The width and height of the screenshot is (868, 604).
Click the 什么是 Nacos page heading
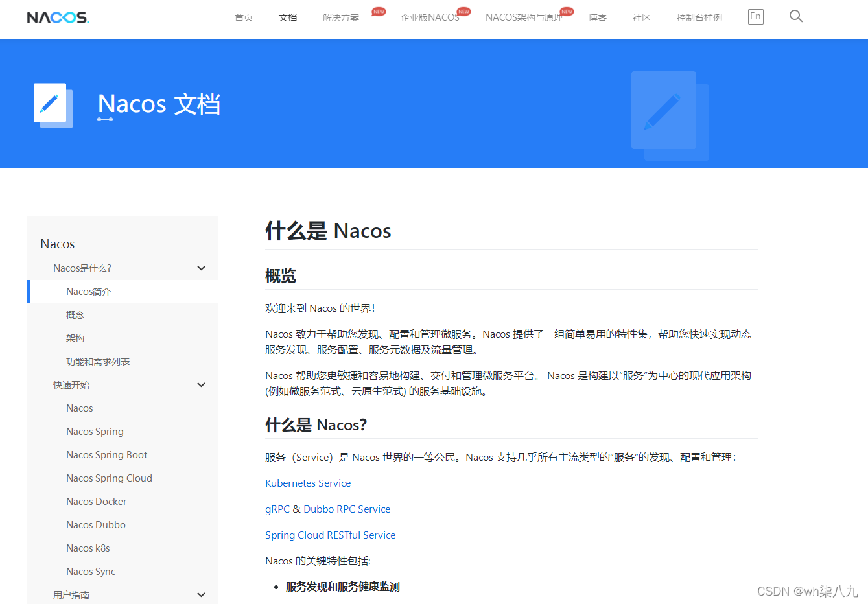point(328,231)
